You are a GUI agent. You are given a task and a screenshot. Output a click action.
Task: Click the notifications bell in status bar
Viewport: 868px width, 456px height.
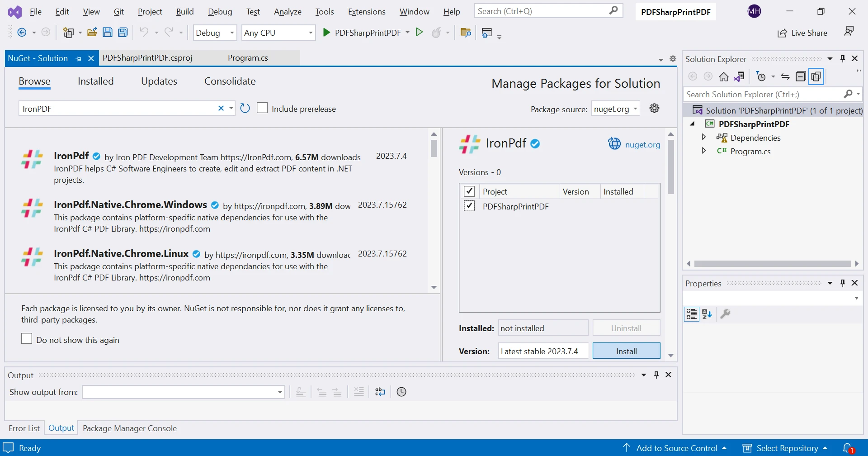pyautogui.click(x=848, y=448)
